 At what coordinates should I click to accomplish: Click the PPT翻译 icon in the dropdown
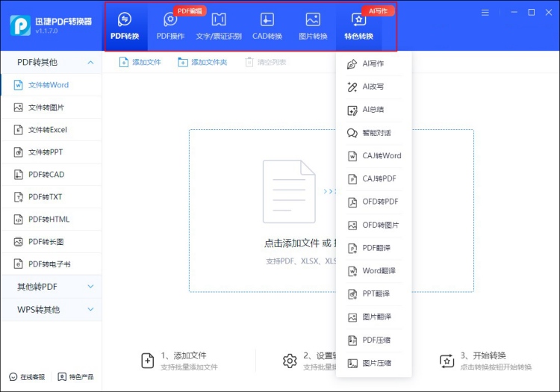point(352,294)
